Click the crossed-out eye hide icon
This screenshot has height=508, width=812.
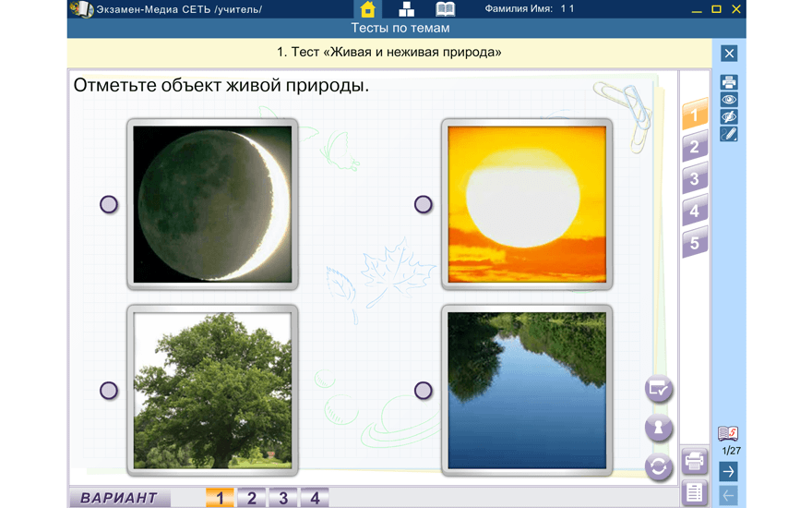tap(729, 116)
